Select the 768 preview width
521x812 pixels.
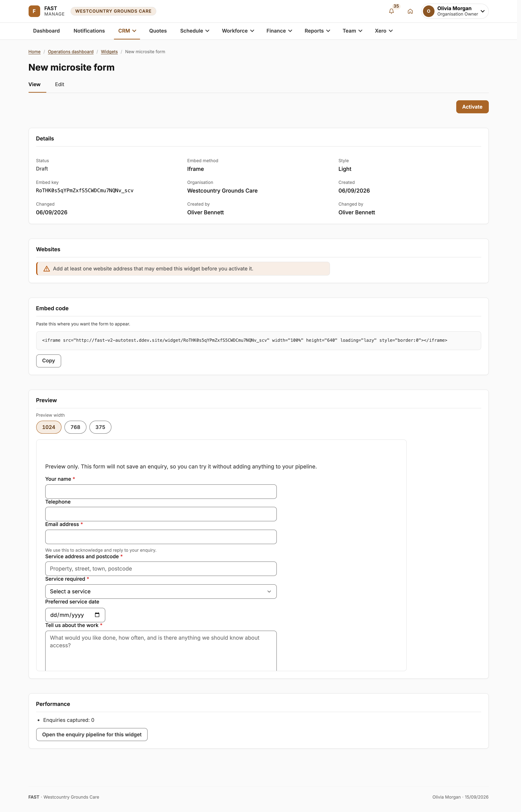click(x=75, y=427)
